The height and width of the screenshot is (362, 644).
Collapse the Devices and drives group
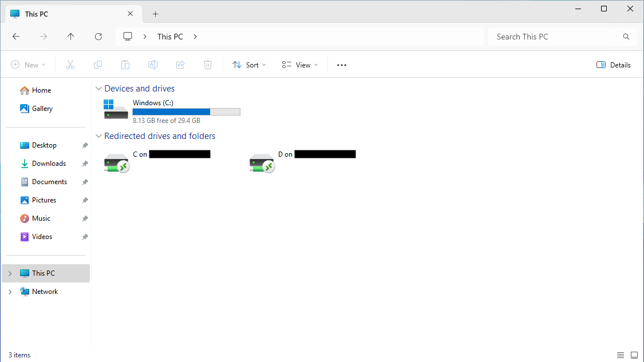coord(98,89)
